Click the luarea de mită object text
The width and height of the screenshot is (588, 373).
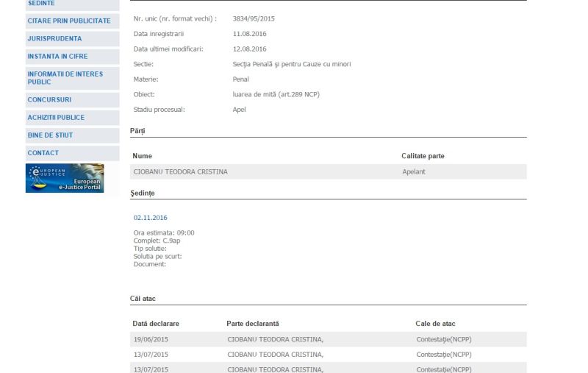tap(276, 94)
